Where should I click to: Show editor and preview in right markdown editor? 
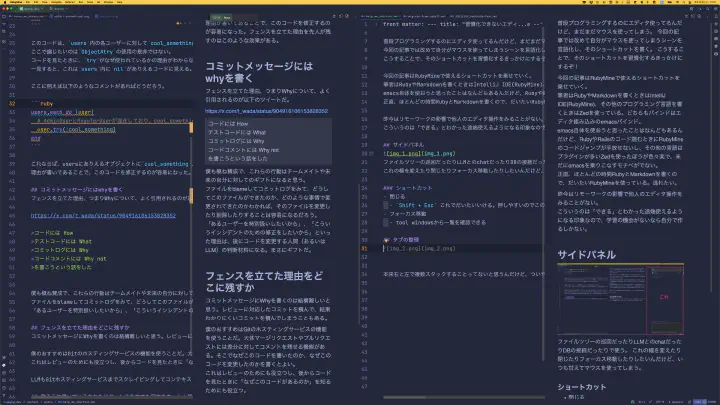click(x=692, y=16)
